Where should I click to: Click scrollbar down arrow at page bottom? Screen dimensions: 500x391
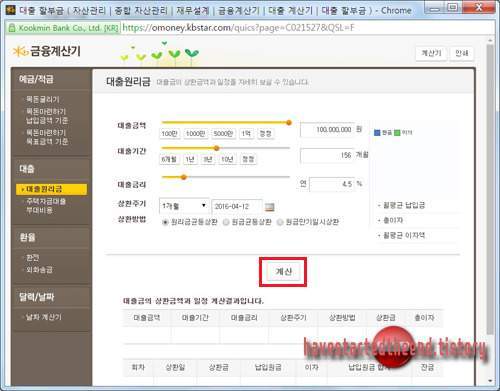490,380
